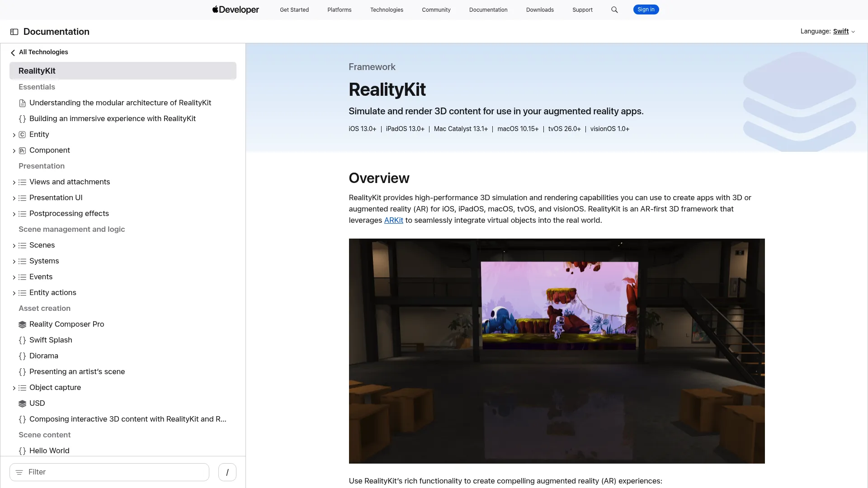Open the Technologies menu

pos(387,9)
